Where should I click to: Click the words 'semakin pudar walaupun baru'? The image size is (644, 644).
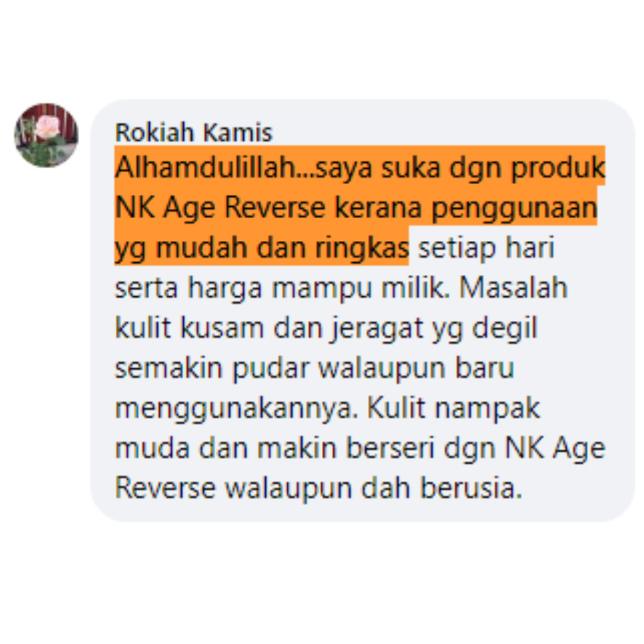pyautogui.click(x=314, y=368)
